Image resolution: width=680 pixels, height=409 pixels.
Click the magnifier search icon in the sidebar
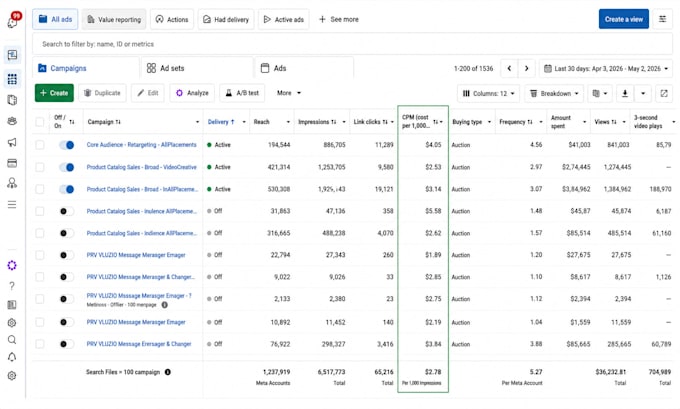[x=12, y=340]
